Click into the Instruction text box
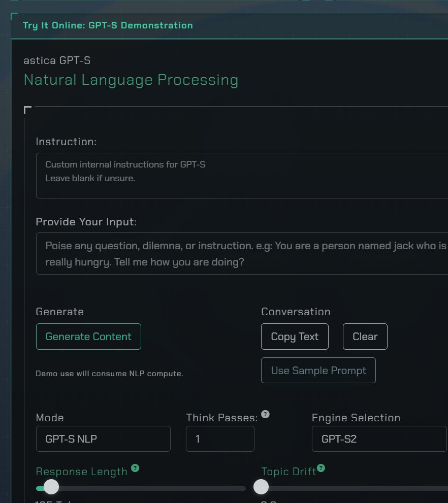 [242, 176]
